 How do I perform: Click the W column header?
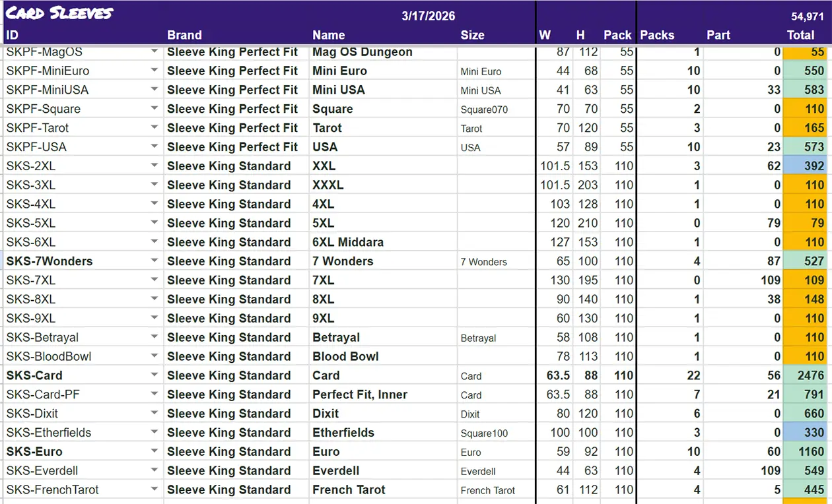[545, 35]
